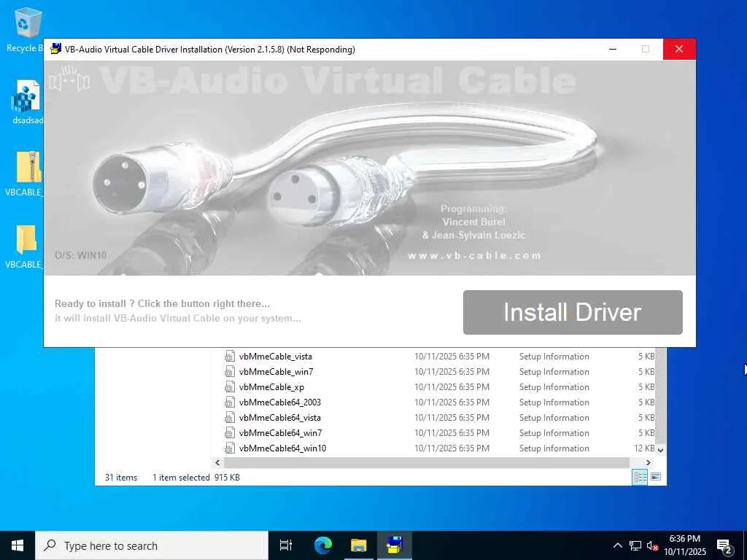Click the vbMmeCable64_win7 file icon
This screenshot has width=747, height=560.
(x=230, y=433)
